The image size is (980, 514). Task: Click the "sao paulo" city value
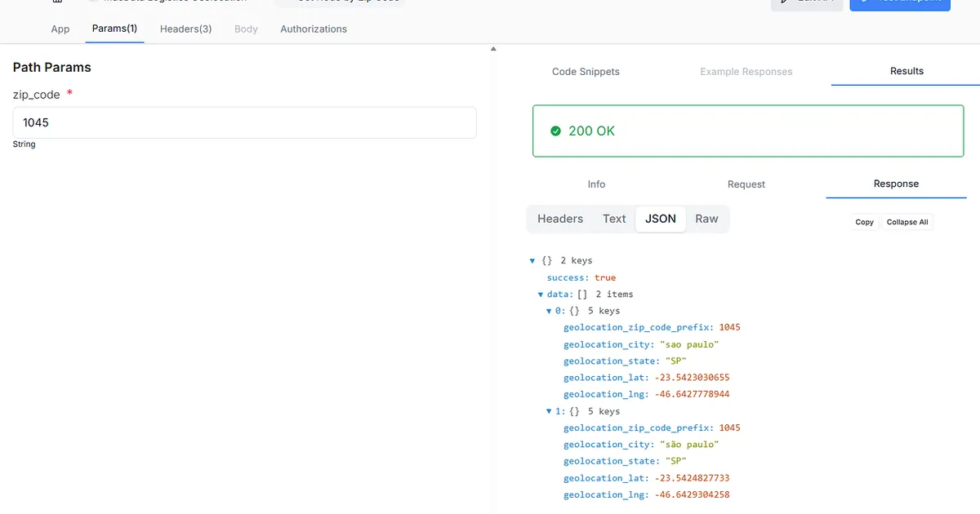point(688,344)
